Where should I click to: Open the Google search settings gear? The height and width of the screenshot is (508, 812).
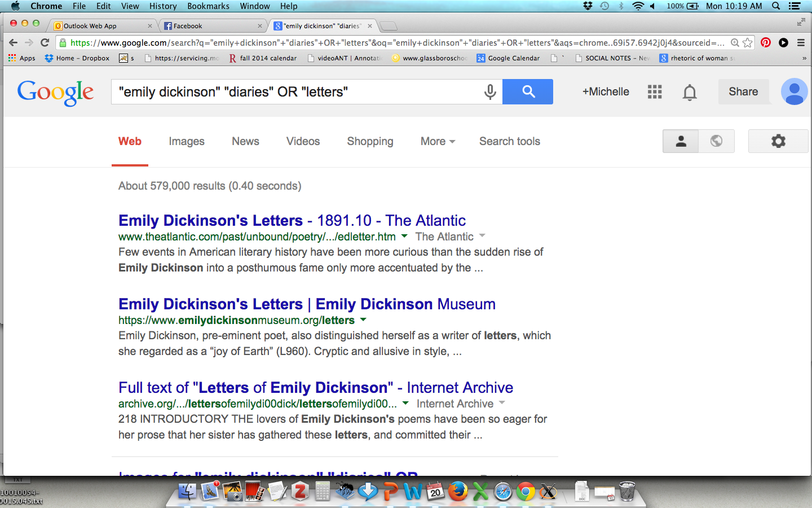tap(778, 141)
